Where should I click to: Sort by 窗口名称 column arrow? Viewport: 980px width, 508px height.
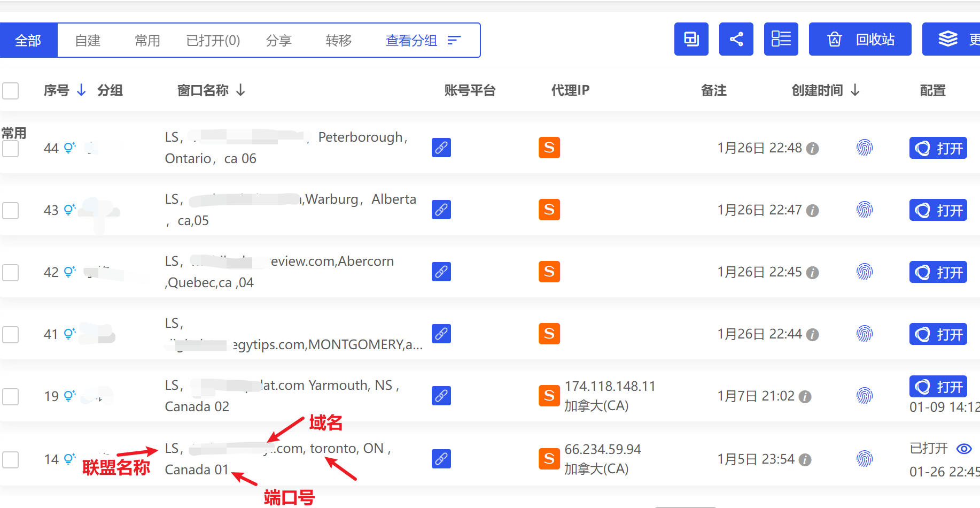pyautogui.click(x=241, y=90)
